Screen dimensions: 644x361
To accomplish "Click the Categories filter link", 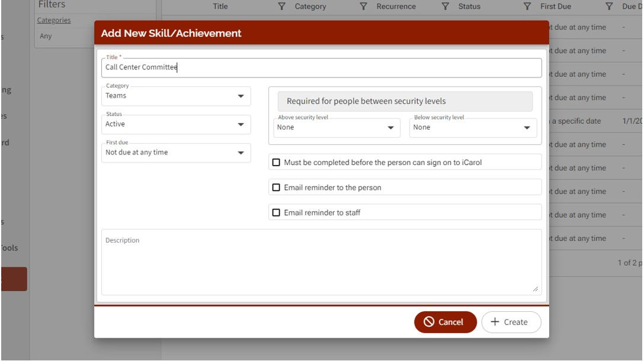I will (54, 20).
